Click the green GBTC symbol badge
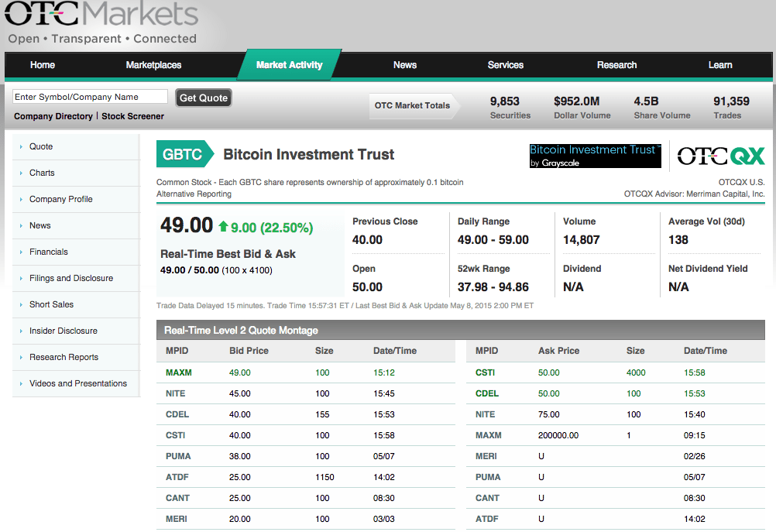776x532 pixels. [183, 155]
